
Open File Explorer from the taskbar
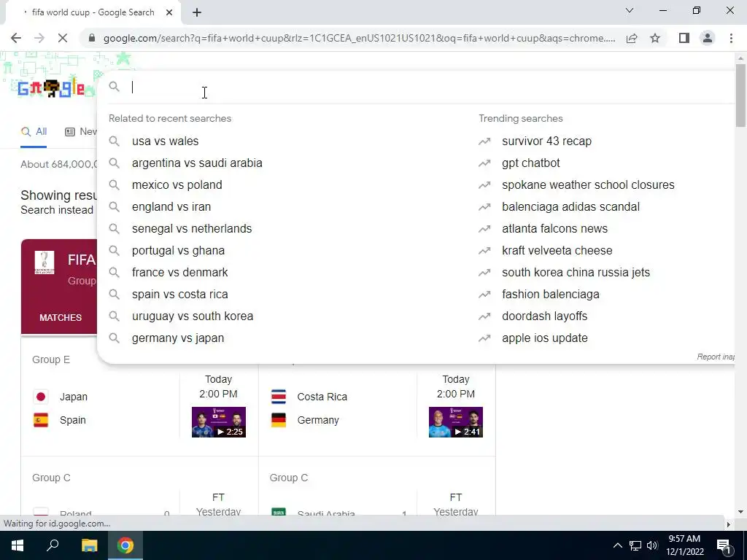coord(89,545)
